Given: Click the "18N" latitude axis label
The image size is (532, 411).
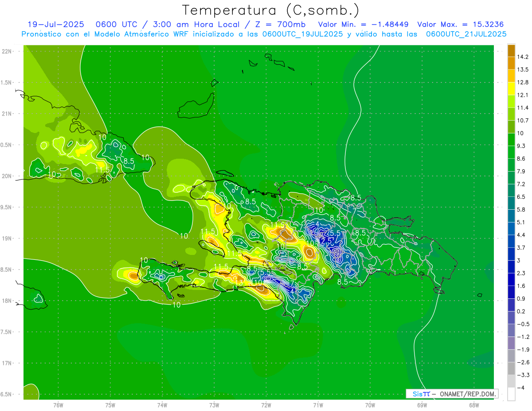Looking at the screenshot, I should 7,301.
